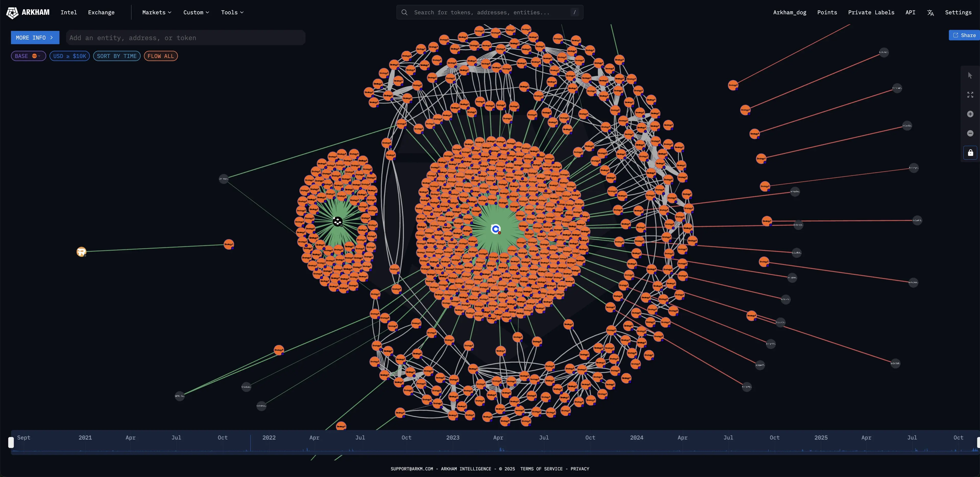
Task: Click the Share button
Action: pyautogui.click(x=964, y=35)
